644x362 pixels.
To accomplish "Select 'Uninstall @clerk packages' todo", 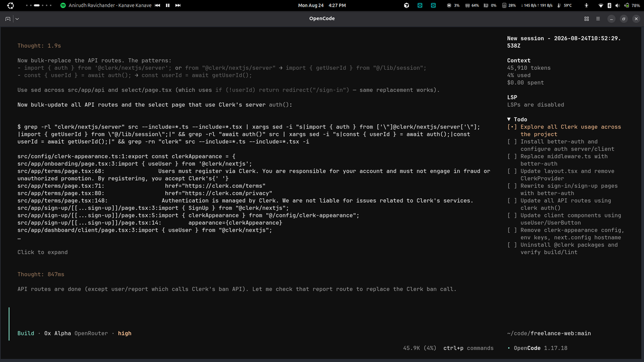I will coord(562,248).
